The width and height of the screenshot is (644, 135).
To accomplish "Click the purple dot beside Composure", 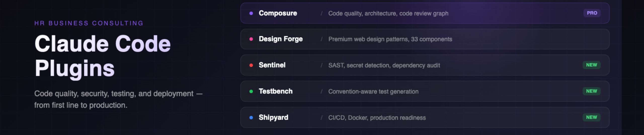I will click(x=251, y=13).
